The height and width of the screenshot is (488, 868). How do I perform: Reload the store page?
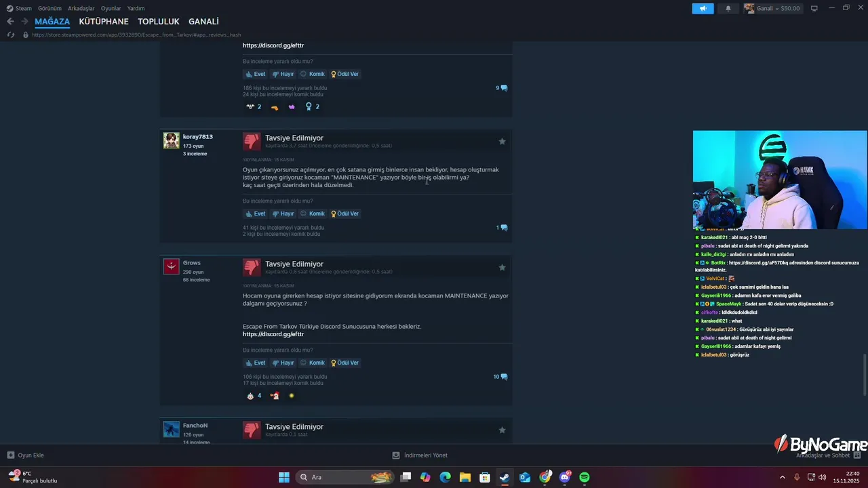click(11, 35)
